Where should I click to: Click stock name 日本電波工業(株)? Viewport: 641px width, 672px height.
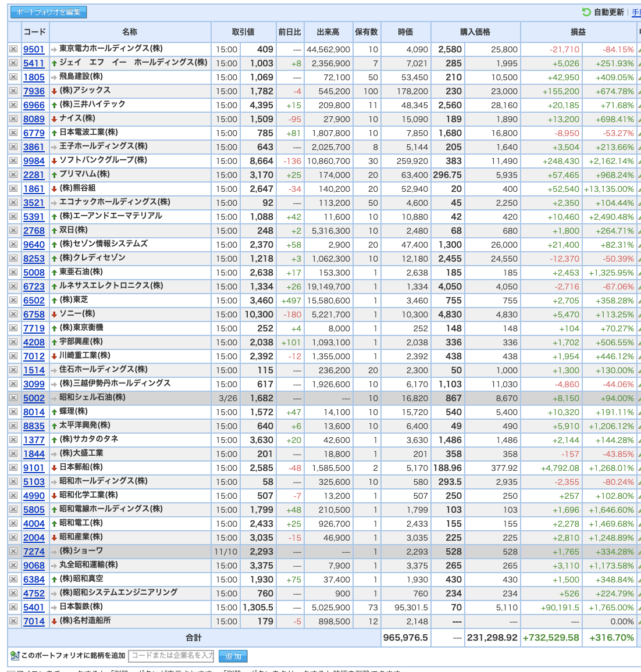[x=88, y=133]
